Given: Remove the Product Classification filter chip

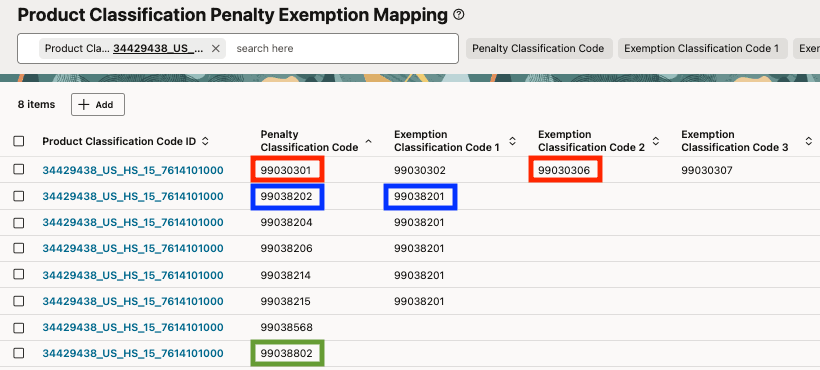Looking at the screenshot, I should [x=215, y=49].
